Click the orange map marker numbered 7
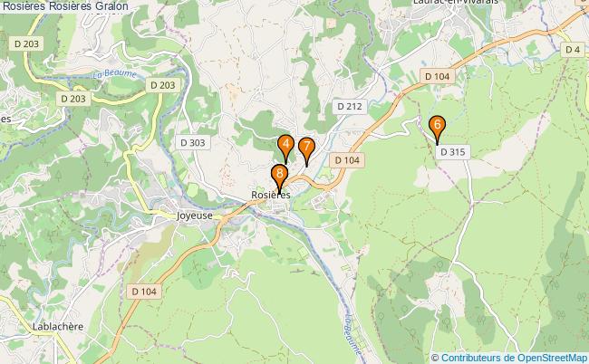589x364 pixels. [306, 149]
